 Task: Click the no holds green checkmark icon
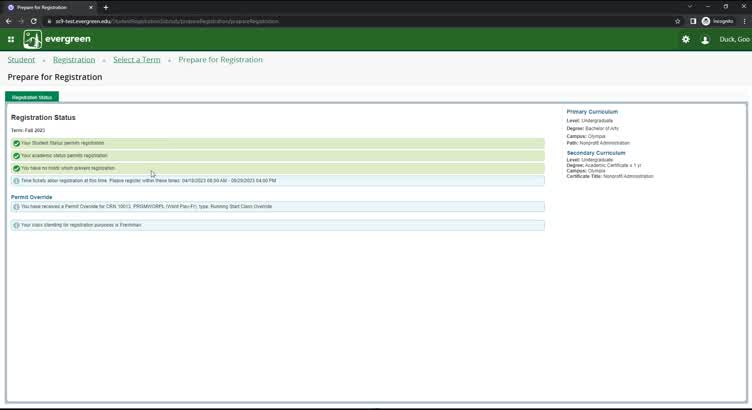coord(16,168)
